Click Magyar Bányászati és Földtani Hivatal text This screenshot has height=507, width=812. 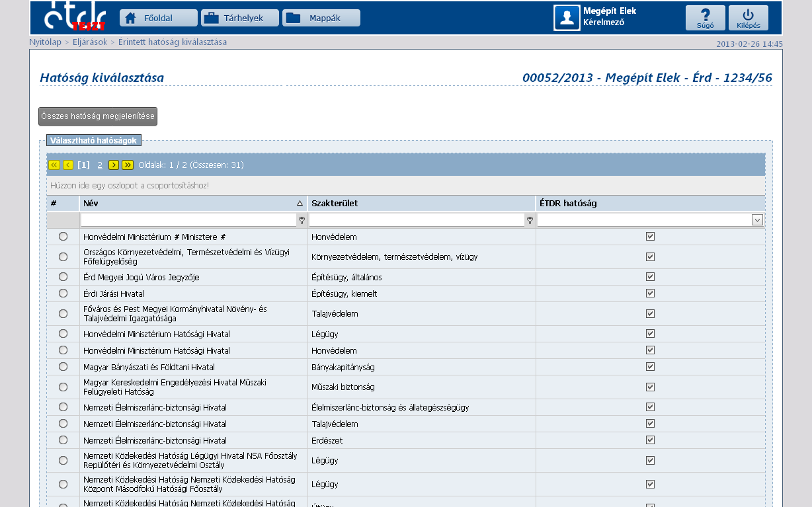[149, 367]
